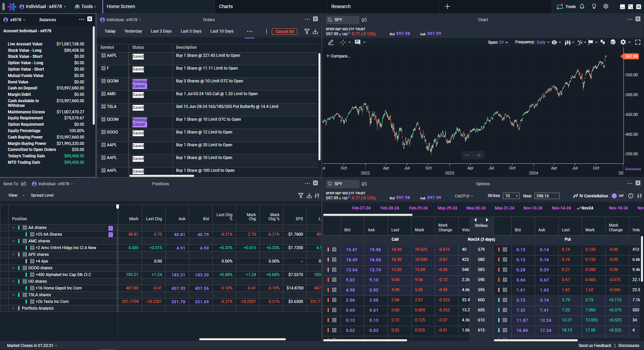Open Balances panel more options menu
The width and height of the screenshot is (644, 350).
click(82, 20)
